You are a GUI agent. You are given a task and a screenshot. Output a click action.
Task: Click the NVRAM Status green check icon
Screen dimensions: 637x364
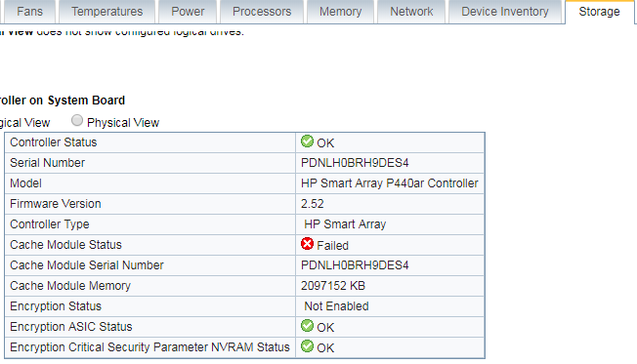(x=307, y=346)
